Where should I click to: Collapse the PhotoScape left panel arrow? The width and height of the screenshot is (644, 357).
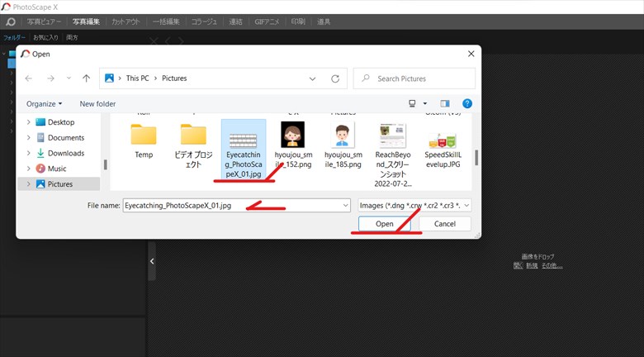(x=152, y=261)
